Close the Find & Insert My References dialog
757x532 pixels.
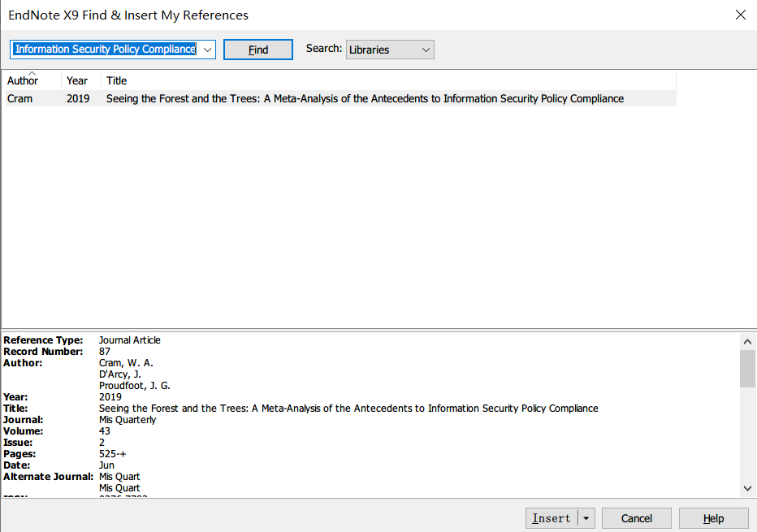pos(740,14)
